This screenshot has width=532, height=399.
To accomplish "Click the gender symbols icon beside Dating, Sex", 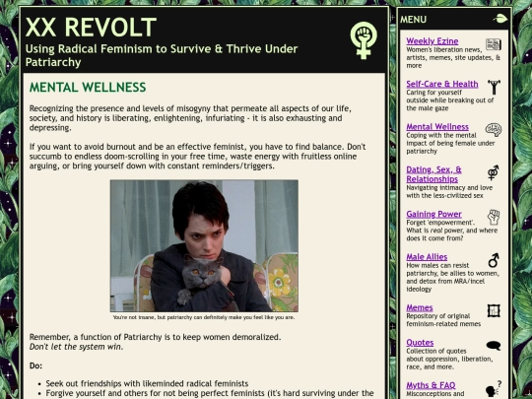I will (x=494, y=172).
